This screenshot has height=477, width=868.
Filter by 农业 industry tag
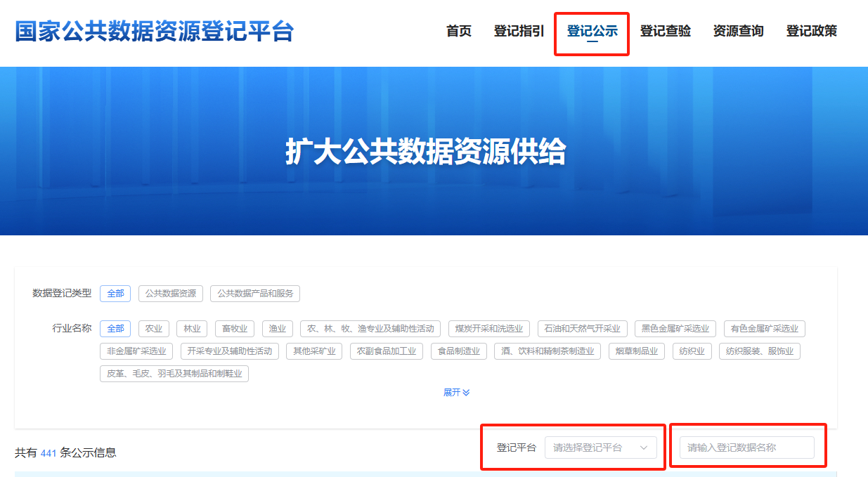154,329
